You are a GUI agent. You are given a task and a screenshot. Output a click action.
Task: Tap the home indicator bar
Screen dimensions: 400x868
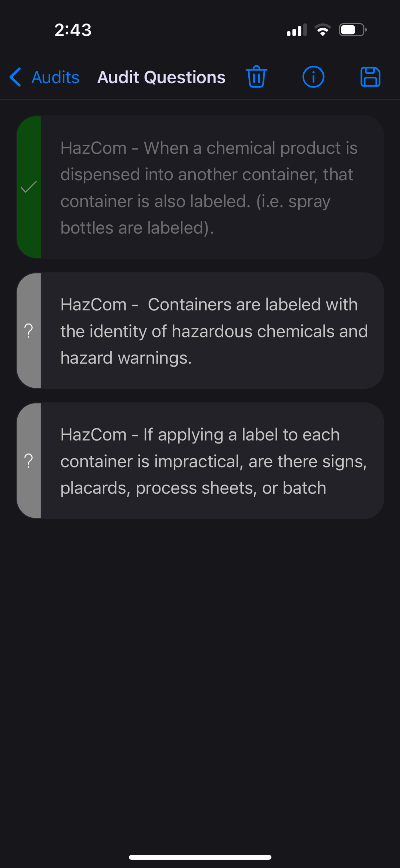coord(200,857)
